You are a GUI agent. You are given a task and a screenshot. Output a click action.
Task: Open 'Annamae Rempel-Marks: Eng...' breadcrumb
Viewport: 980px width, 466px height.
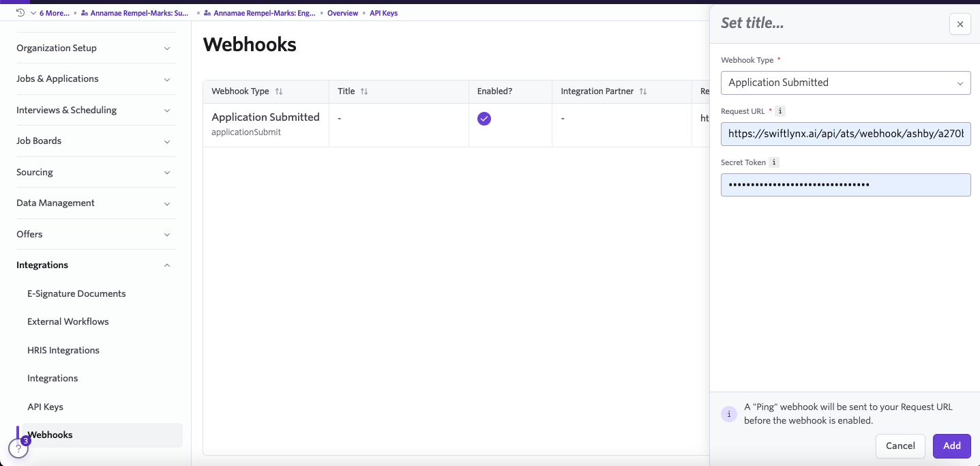click(260, 13)
